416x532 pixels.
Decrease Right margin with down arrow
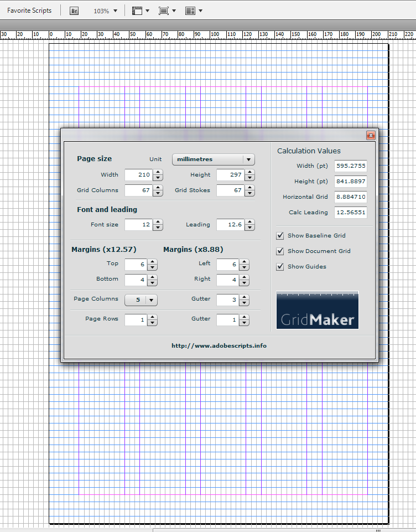[x=244, y=283]
